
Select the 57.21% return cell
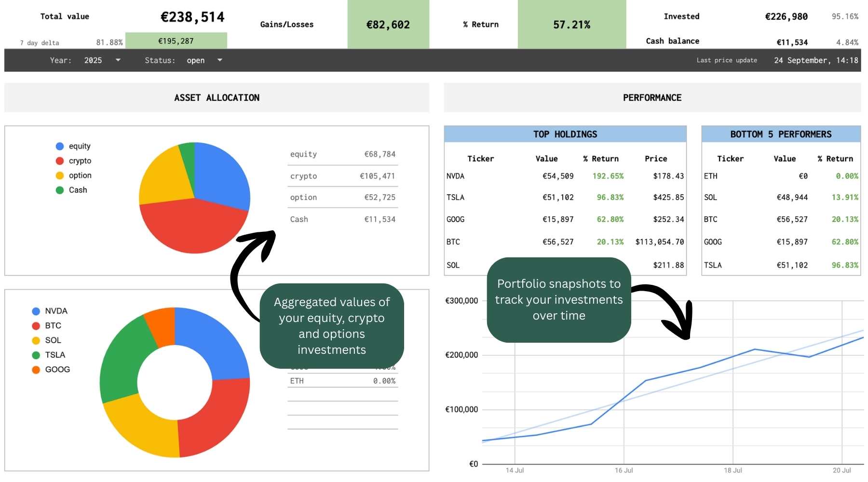tap(571, 25)
